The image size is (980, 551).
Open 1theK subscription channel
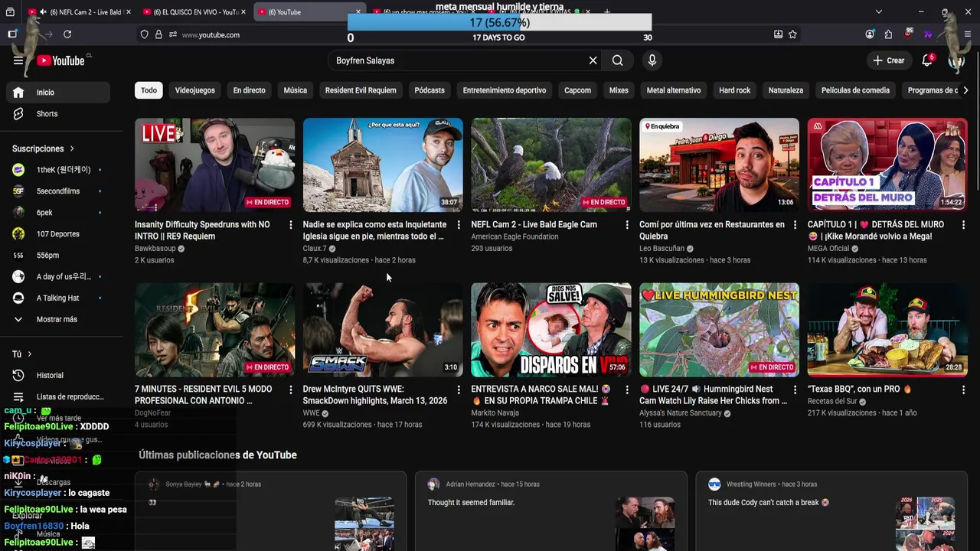(x=59, y=170)
